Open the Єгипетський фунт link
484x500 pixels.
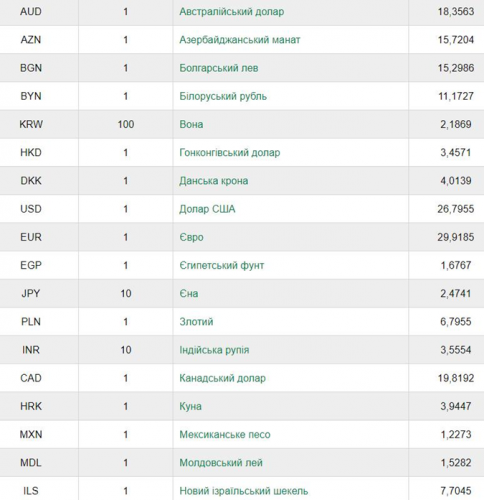tap(222, 265)
